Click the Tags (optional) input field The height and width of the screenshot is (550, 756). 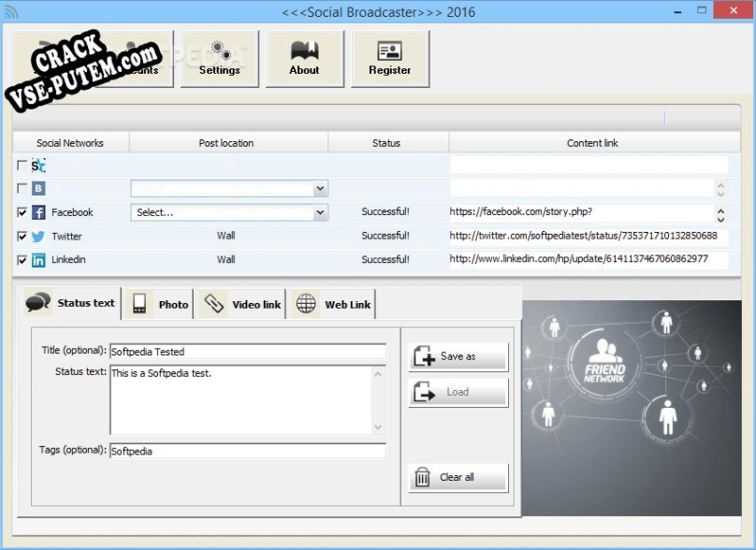click(248, 451)
